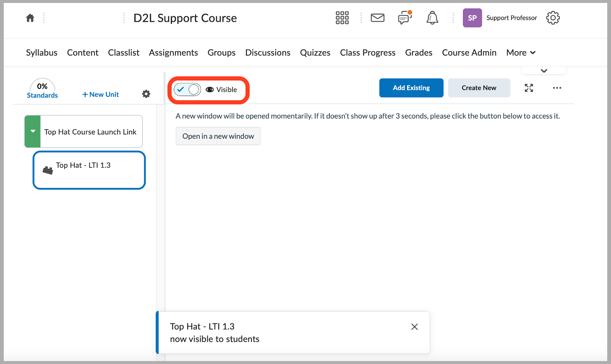This screenshot has height=364, width=611.
Task: Open the More navigation dropdown
Action: (520, 52)
